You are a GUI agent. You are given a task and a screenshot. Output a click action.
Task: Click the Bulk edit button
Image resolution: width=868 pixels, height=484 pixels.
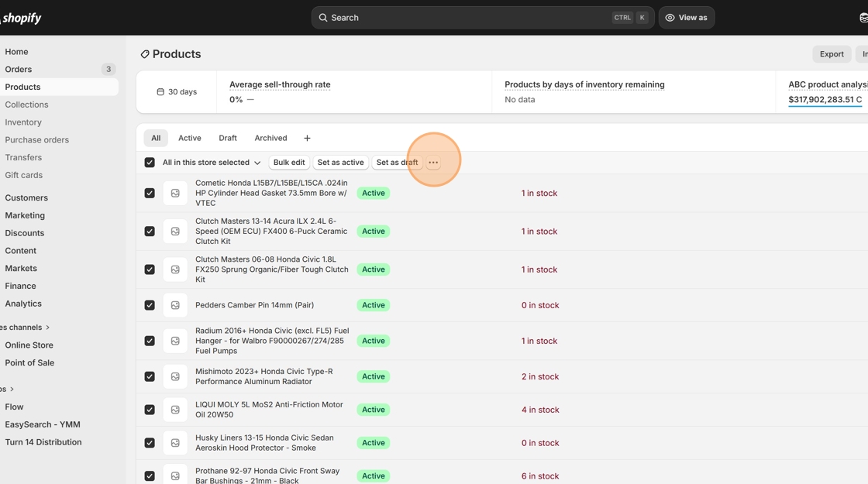pos(289,163)
